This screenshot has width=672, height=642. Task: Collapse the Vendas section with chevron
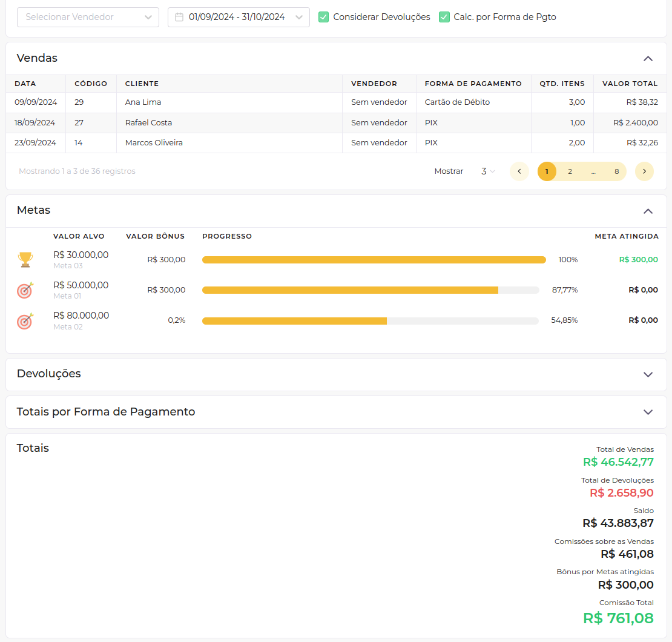648,59
